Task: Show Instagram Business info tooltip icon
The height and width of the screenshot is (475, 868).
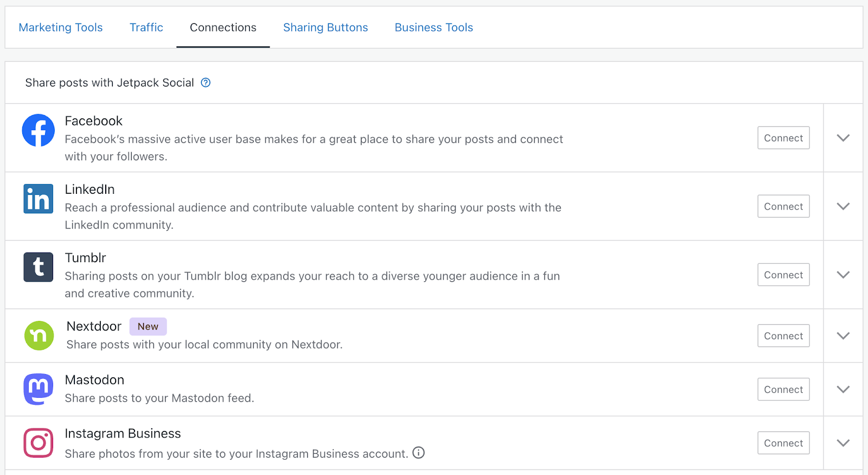Action: 418,453
